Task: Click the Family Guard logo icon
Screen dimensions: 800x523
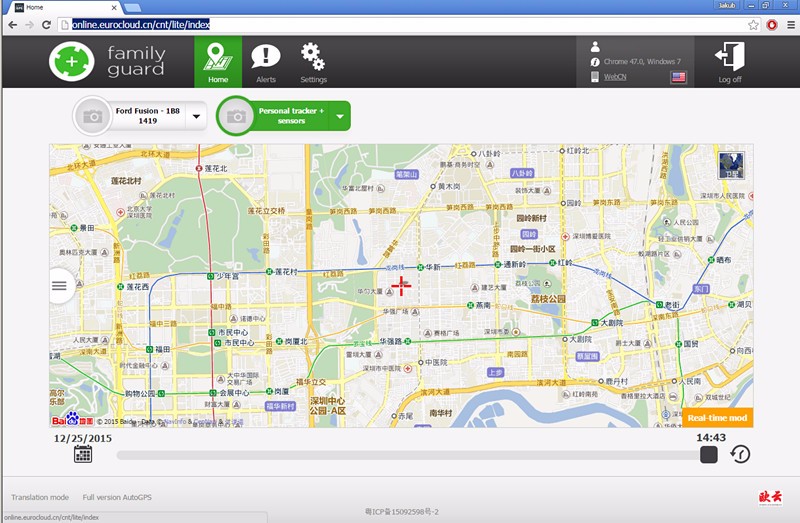Action: [x=72, y=61]
